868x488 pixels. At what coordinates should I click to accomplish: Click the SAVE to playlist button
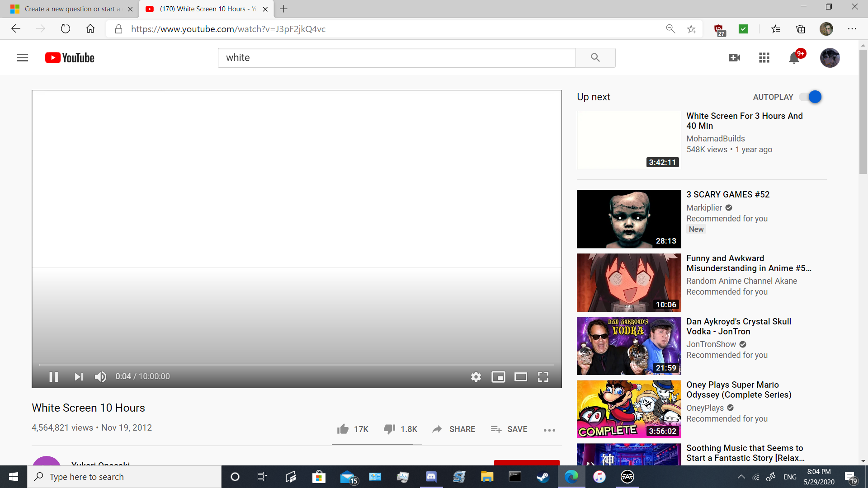click(x=509, y=429)
